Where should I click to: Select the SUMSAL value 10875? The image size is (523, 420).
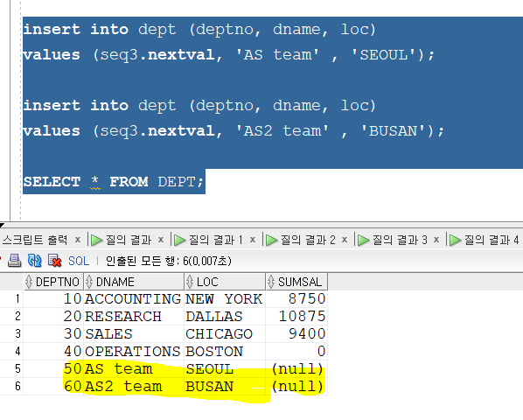(296, 316)
